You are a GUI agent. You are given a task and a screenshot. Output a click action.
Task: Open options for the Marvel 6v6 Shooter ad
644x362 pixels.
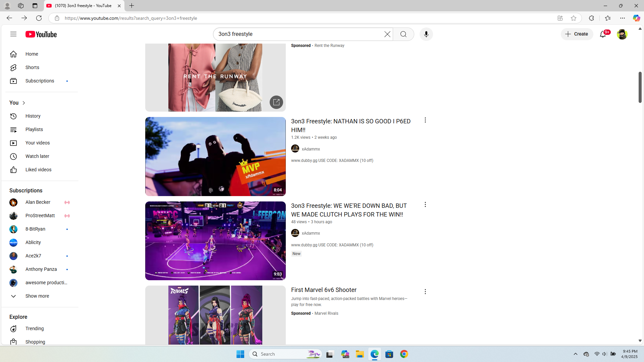pyautogui.click(x=425, y=292)
